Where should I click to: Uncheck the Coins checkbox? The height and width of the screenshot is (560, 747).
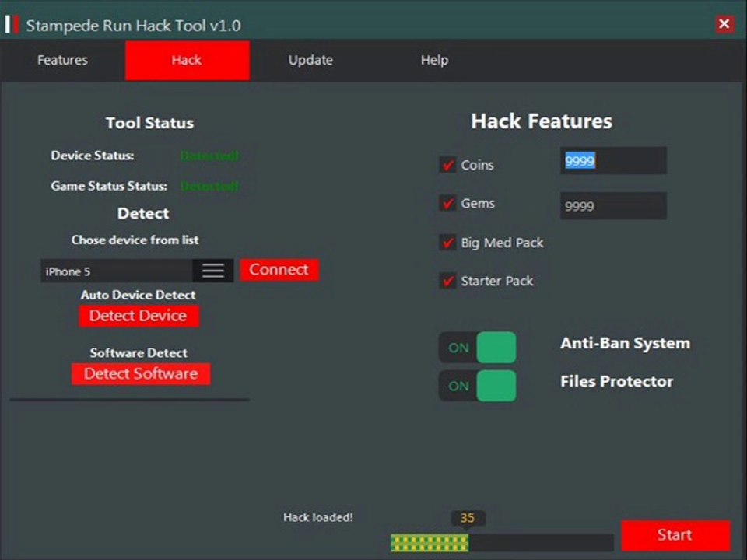coord(447,165)
